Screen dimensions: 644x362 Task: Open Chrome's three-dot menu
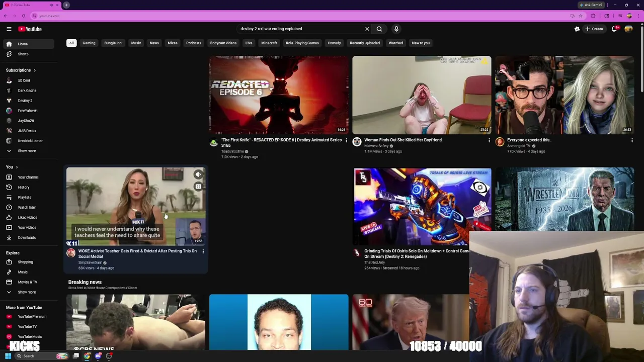[x=638, y=16]
